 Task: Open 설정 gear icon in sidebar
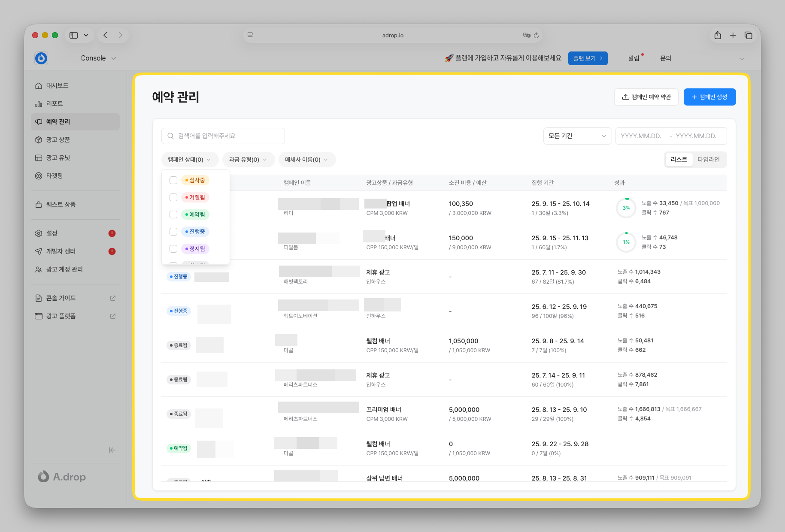pyautogui.click(x=39, y=233)
